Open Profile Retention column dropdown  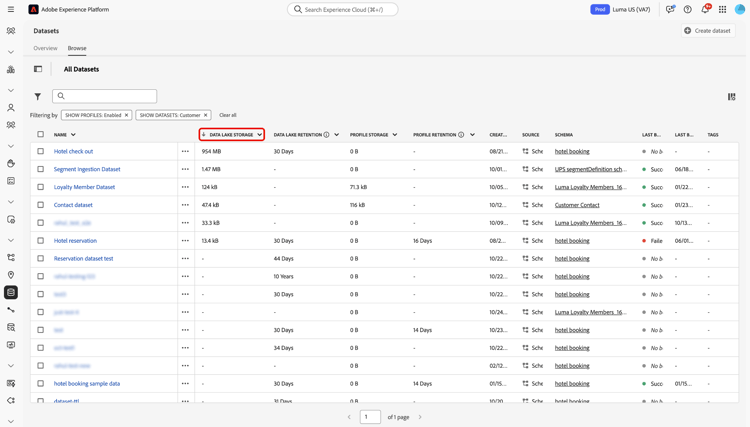pyautogui.click(x=472, y=135)
